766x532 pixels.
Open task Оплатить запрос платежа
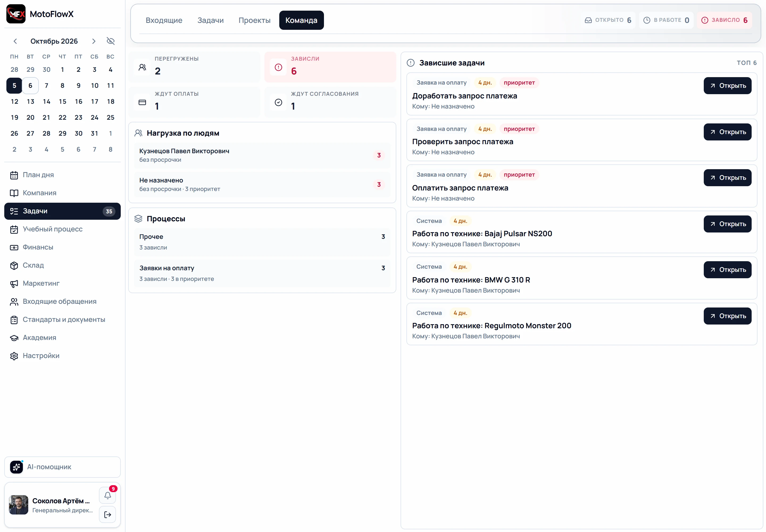727,178
